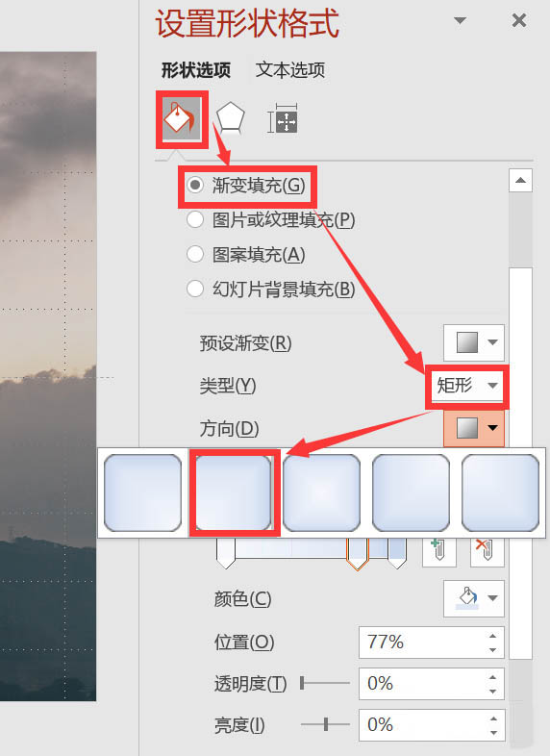Click the scrollbar up arrow in the pane
Image resolution: width=550 pixels, height=756 pixels.
pyautogui.click(x=520, y=180)
